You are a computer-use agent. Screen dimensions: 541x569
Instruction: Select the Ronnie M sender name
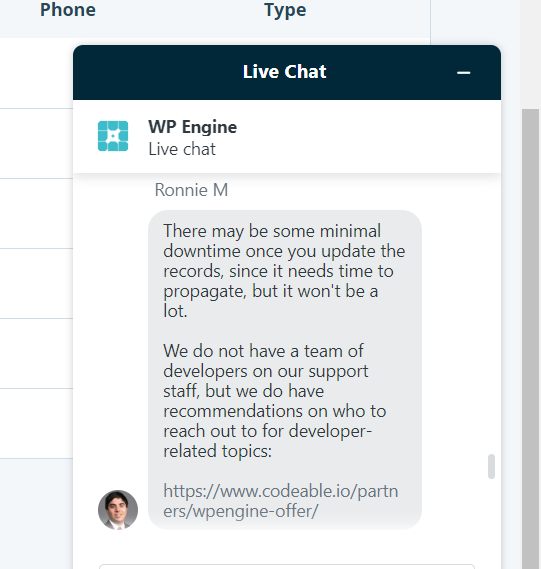(191, 190)
